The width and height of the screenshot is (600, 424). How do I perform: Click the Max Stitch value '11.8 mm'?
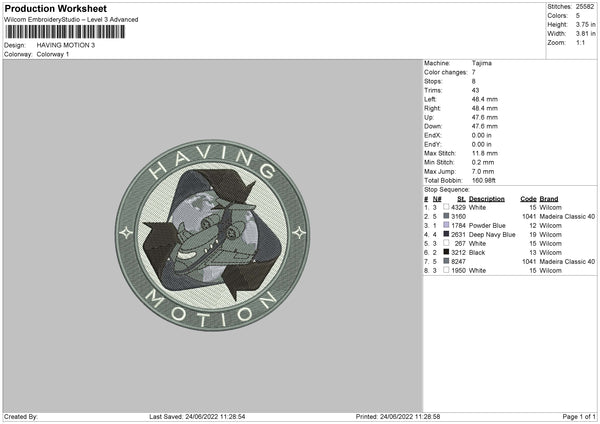point(485,153)
